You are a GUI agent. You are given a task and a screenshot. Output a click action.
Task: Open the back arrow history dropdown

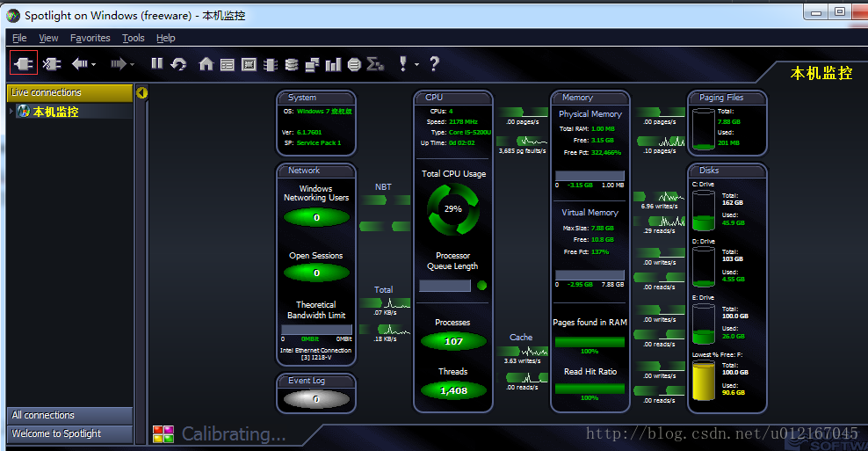93,64
